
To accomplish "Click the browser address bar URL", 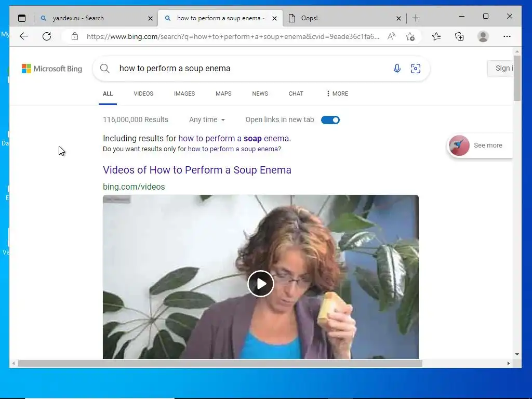I will (x=233, y=36).
